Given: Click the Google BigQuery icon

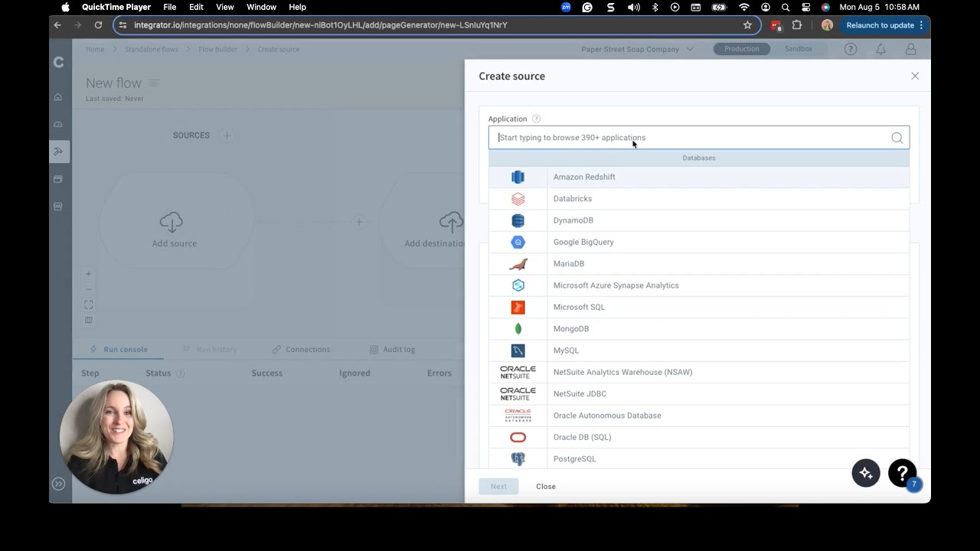Looking at the screenshot, I should 518,242.
